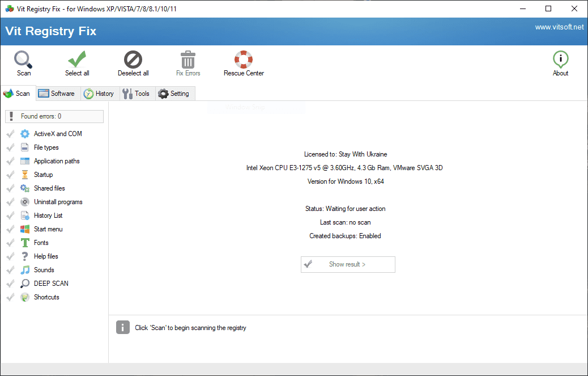Select the Application paths label

click(57, 161)
